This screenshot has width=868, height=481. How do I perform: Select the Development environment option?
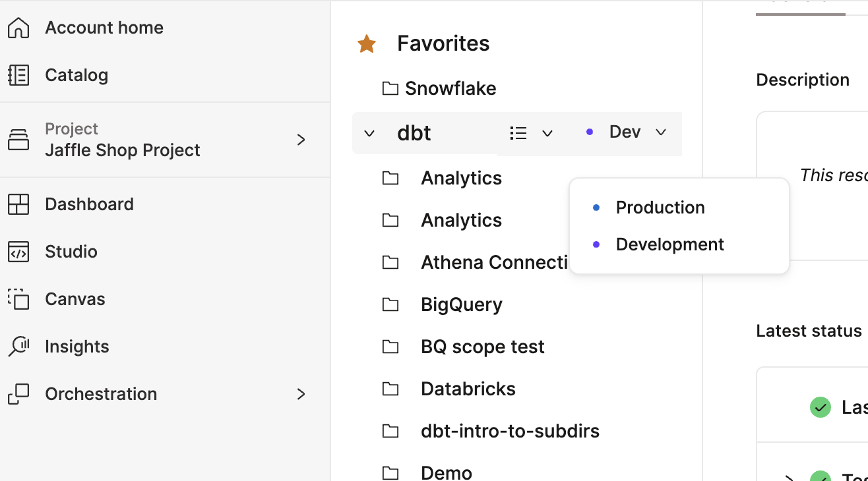coord(669,244)
